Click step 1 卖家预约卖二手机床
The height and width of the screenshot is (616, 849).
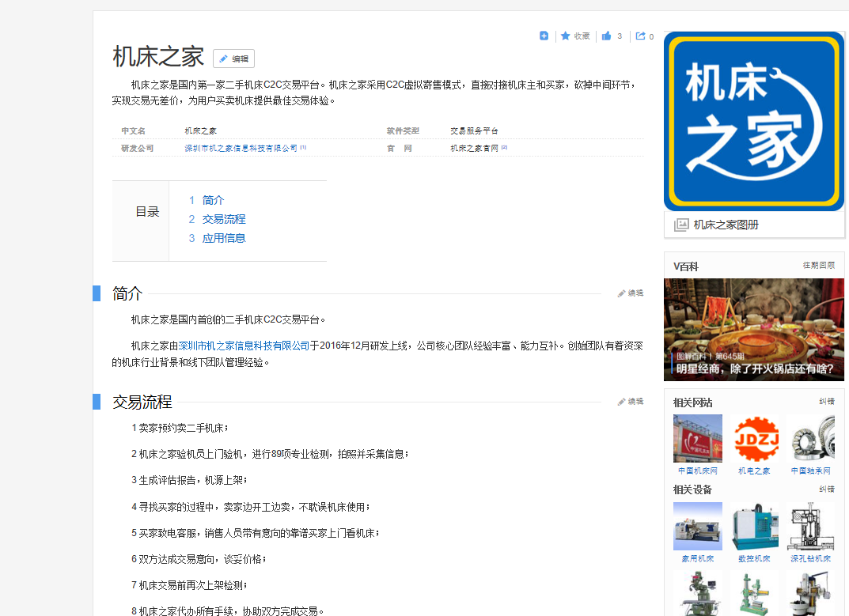(180, 428)
